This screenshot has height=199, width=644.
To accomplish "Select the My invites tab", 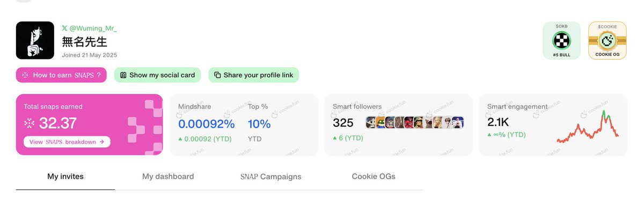I will coord(65,176).
